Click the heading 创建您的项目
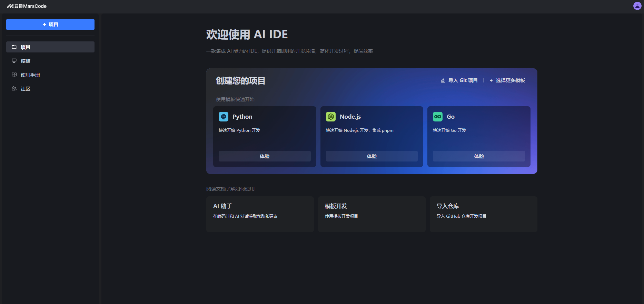 tap(240, 81)
